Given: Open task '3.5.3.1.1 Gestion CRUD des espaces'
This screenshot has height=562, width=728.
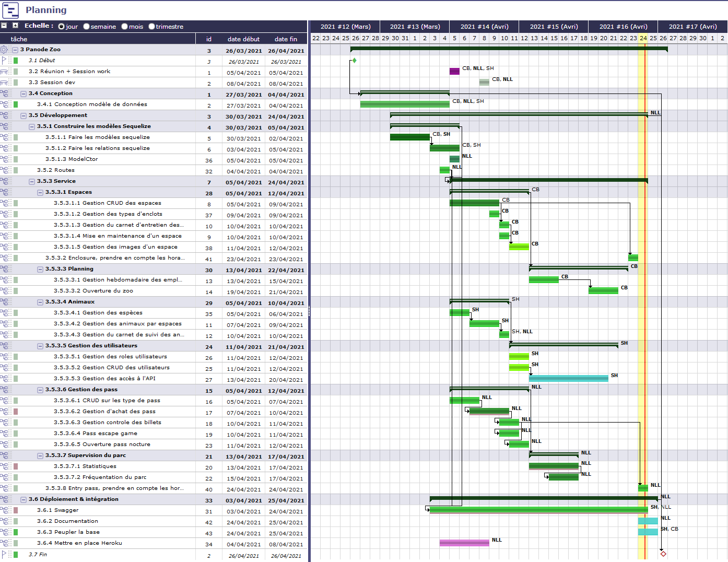Looking at the screenshot, I should [x=108, y=203].
